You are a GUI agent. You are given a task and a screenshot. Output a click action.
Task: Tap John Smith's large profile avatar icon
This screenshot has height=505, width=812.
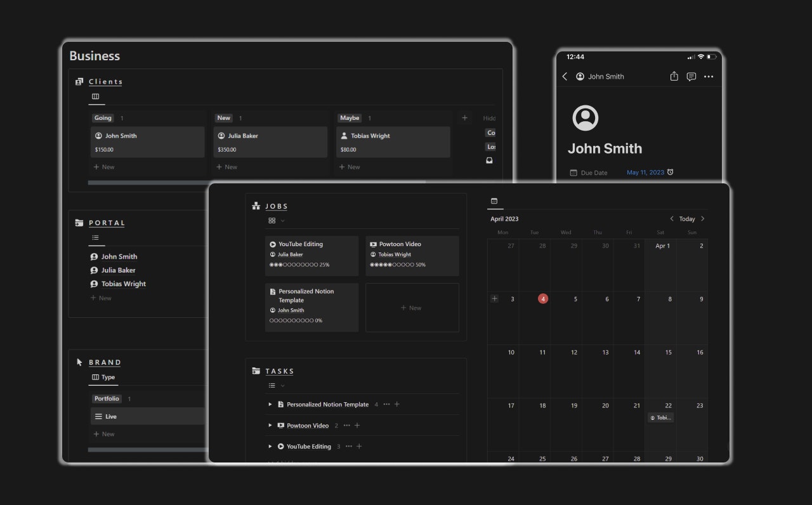click(586, 118)
